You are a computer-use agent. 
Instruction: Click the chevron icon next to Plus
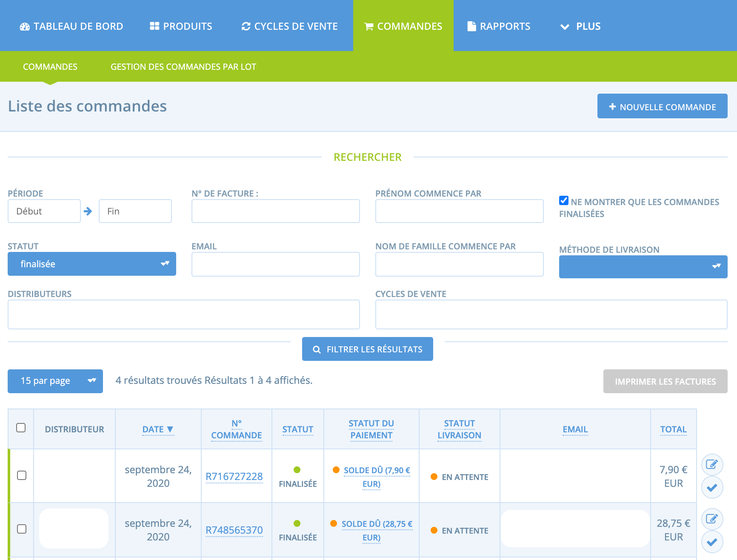pyautogui.click(x=565, y=27)
